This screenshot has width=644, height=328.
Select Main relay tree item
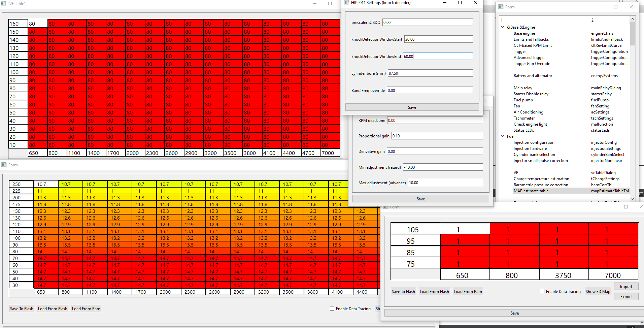click(x=523, y=88)
